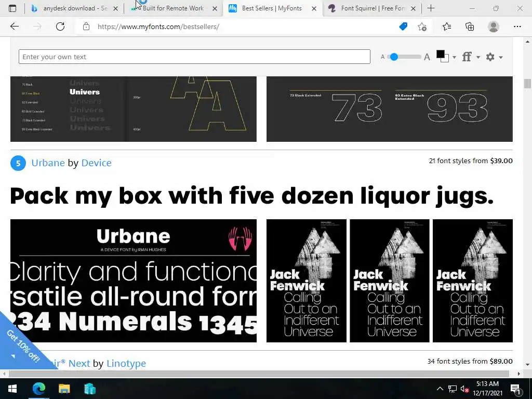Open the blue shopping price tag icon
Image resolution: width=532 pixels, height=399 pixels.
pos(403,26)
